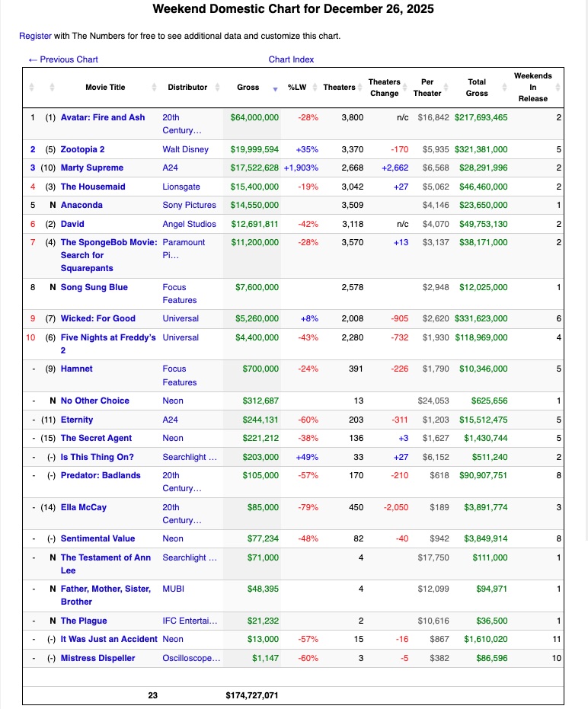Screen dimensions: 588x709
Task: Open the Register link
Action: tap(35, 36)
